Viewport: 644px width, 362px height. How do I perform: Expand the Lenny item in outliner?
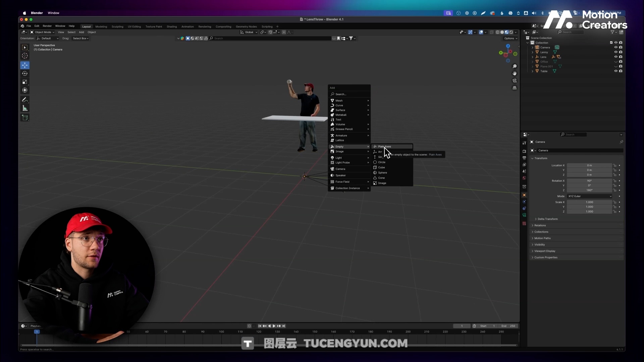[x=532, y=52]
